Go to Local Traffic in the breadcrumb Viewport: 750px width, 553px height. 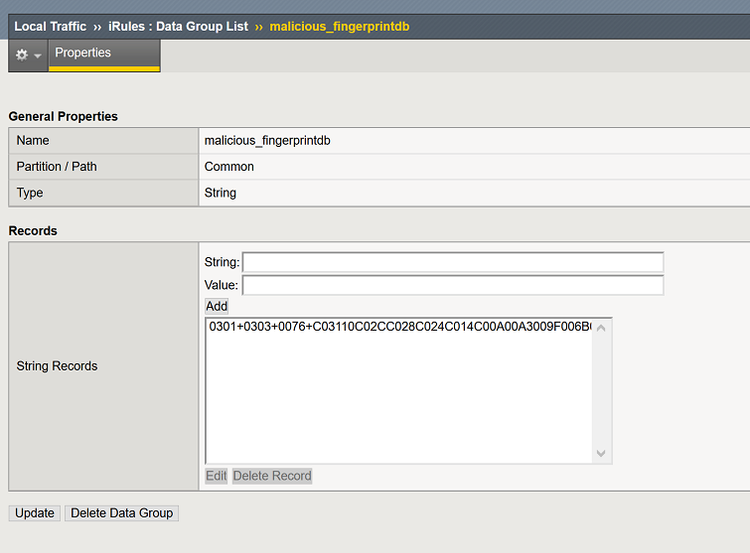[x=50, y=26]
